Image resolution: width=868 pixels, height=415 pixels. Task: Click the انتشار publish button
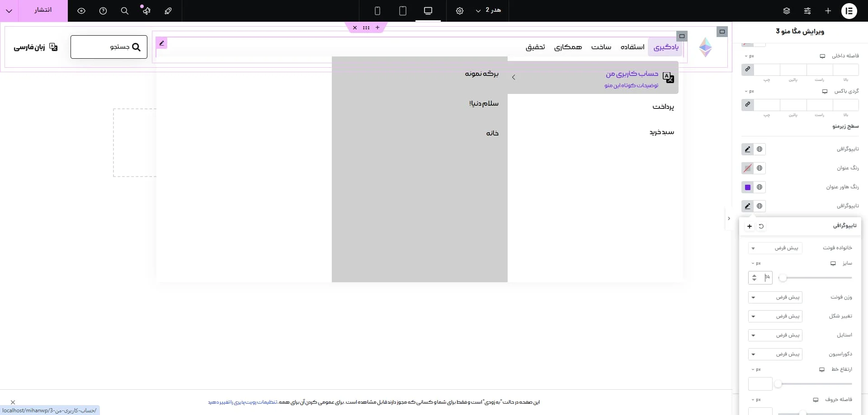pyautogui.click(x=43, y=10)
